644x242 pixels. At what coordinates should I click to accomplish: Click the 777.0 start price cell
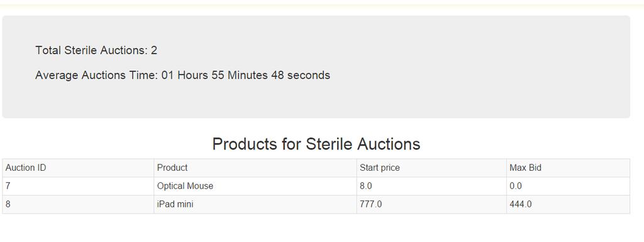tap(431, 204)
